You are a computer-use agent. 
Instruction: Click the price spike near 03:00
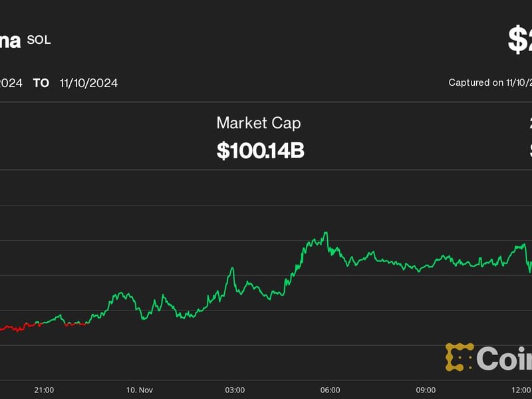coord(232,269)
